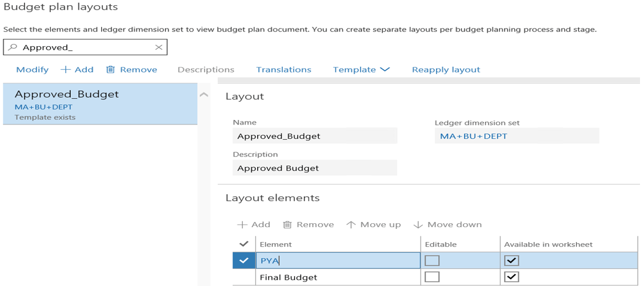Click the Modify button
This screenshot has width=644, height=286.
point(32,70)
